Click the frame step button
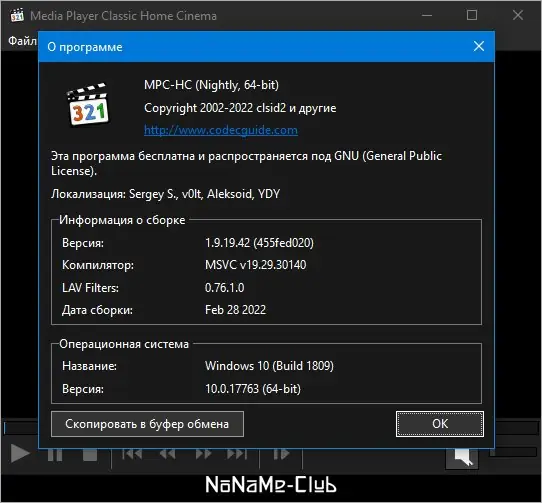This screenshot has height=503, width=542. coord(281,454)
